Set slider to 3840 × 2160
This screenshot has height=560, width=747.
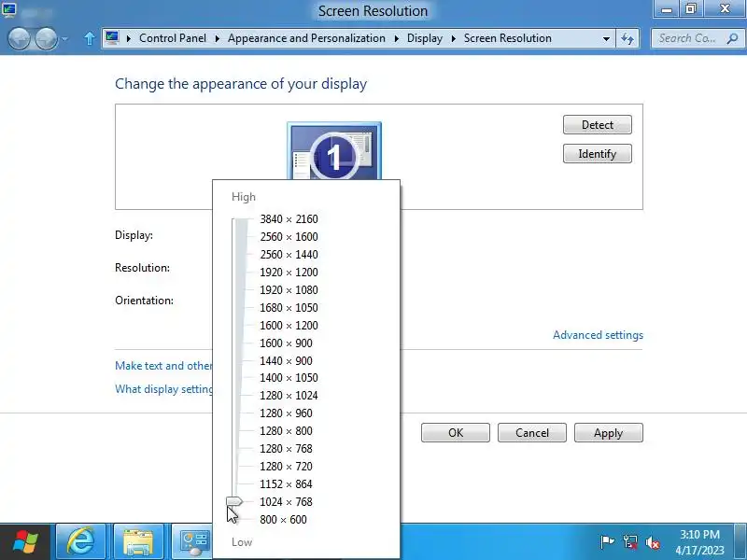289,219
